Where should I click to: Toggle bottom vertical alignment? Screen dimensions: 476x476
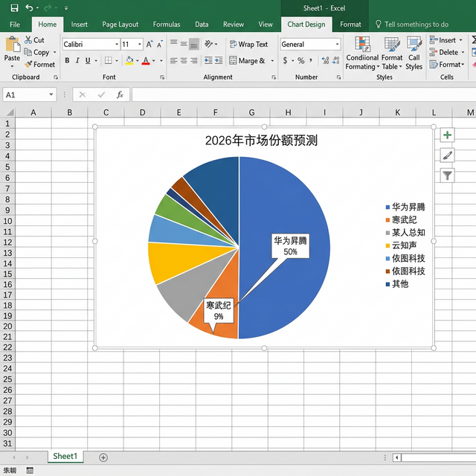tap(194, 45)
